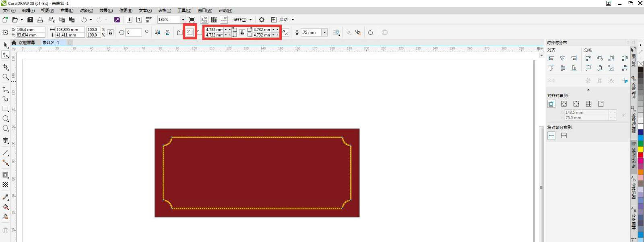Pick the yellow swatch in color palette

(640, 149)
